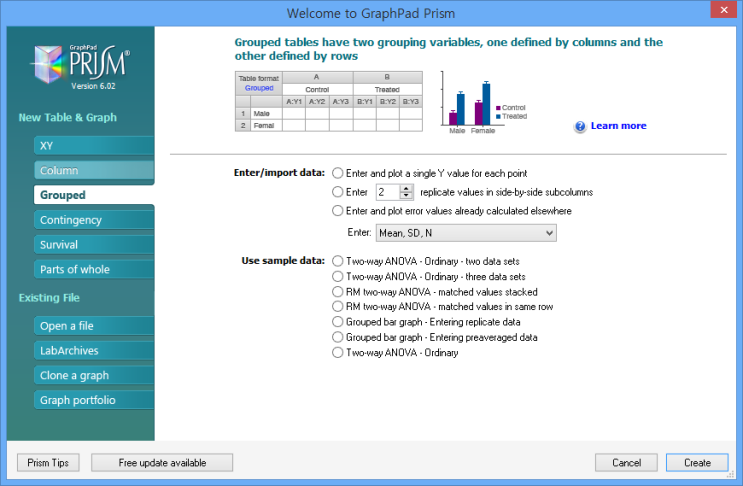The width and height of the screenshot is (743, 486).
Task: Select the Parts of whole table type
Action: tap(94, 270)
